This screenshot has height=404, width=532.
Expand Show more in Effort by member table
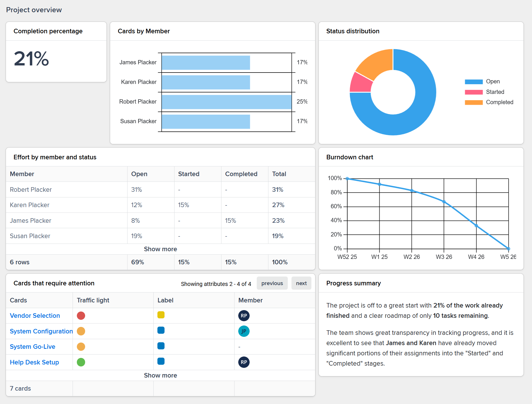(x=160, y=249)
